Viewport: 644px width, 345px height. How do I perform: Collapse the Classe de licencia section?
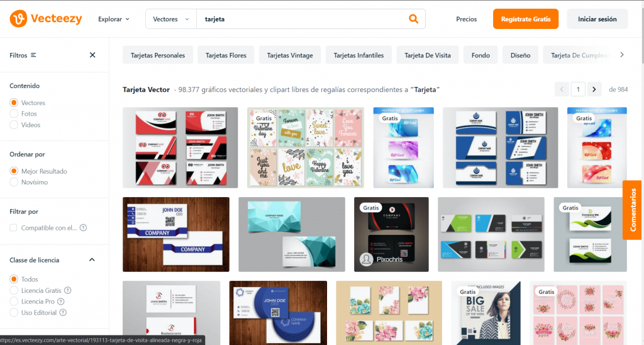[x=92, y=260]
